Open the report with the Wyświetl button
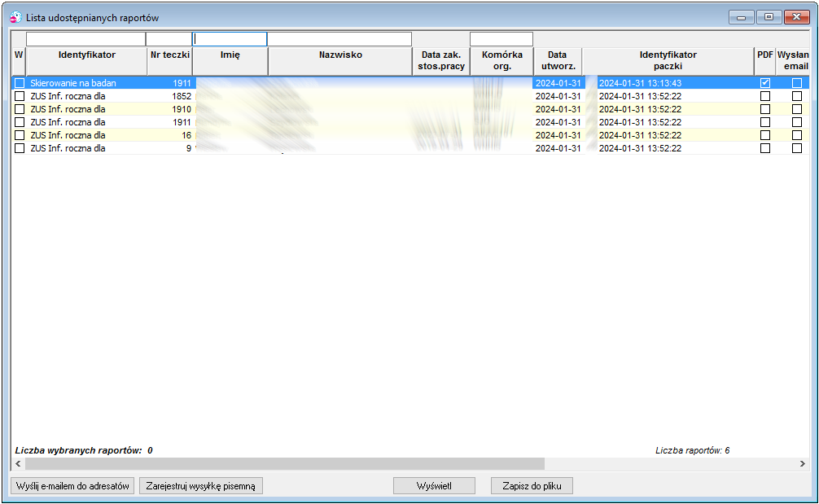 [434, 486]
